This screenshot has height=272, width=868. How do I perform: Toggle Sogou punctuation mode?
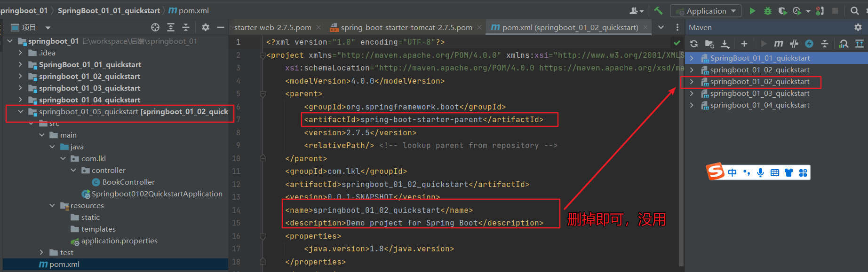point(747,172)
